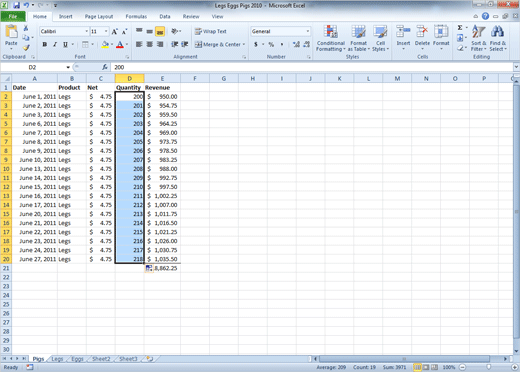
Task: Click the Insert cells icon
Action: [x=403, y=32]
